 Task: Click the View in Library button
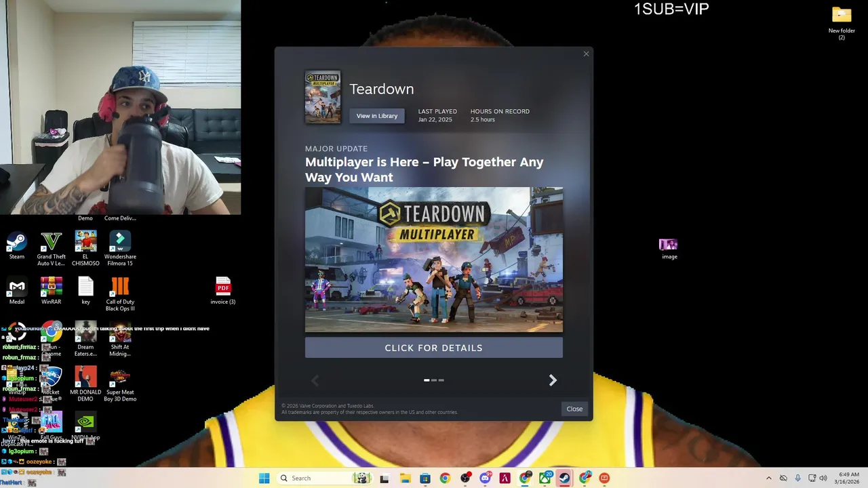click(x=377, y=116)
